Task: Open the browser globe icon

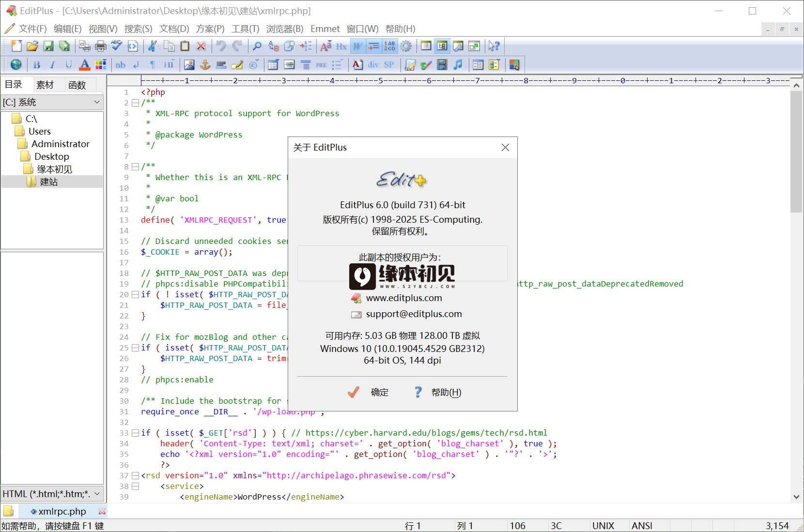Action: pyautogui.click(x=16, y=64)
